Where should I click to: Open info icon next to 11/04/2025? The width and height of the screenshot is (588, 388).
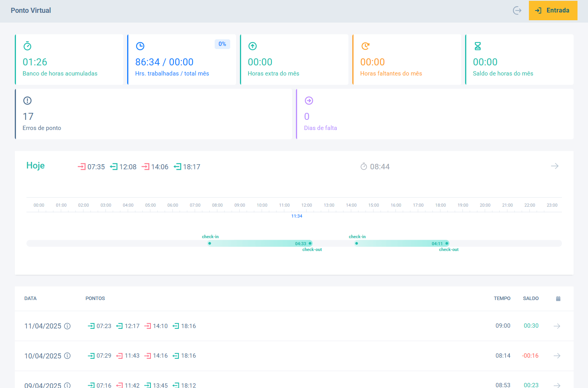click(x=67, y=326)
